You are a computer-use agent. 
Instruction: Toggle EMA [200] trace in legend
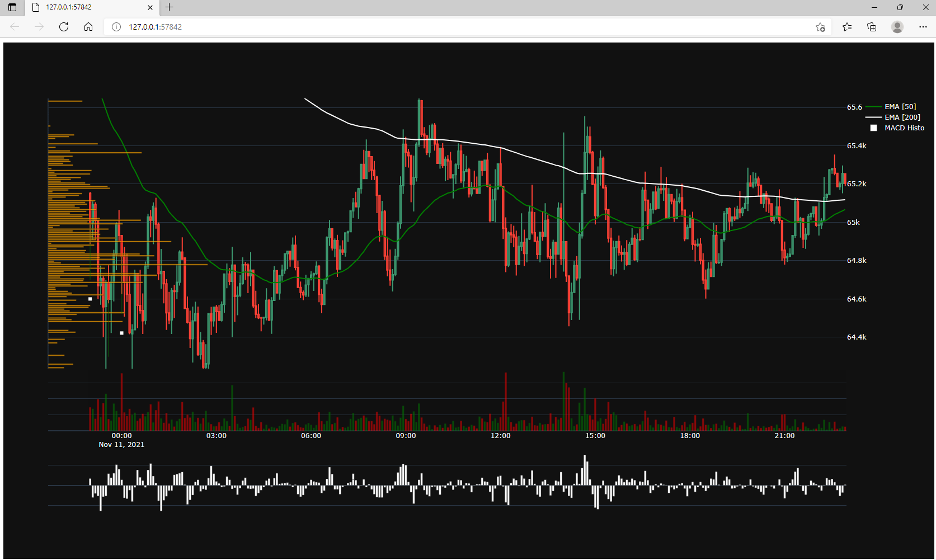[902, 117]
